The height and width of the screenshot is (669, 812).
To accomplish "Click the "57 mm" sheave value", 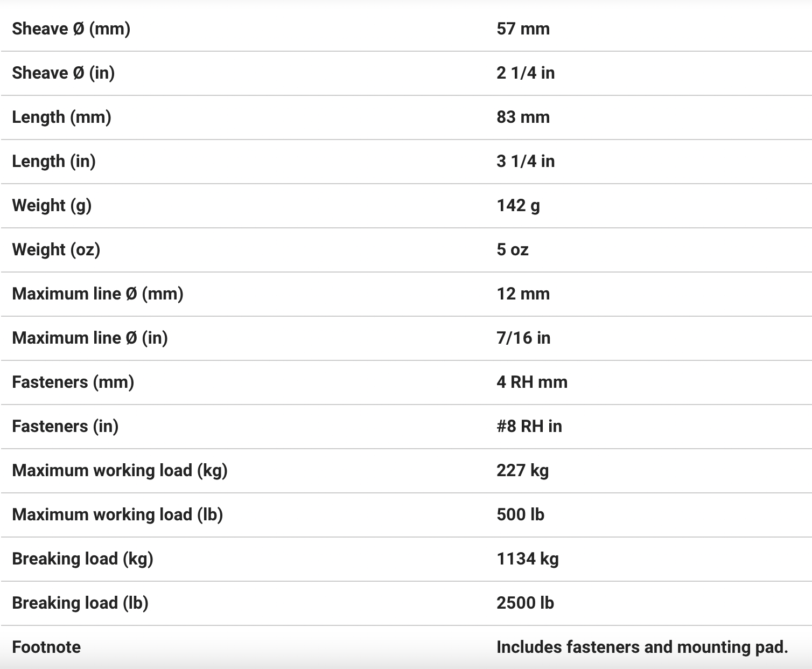I will pyautogui.click(x=523, y=29).
